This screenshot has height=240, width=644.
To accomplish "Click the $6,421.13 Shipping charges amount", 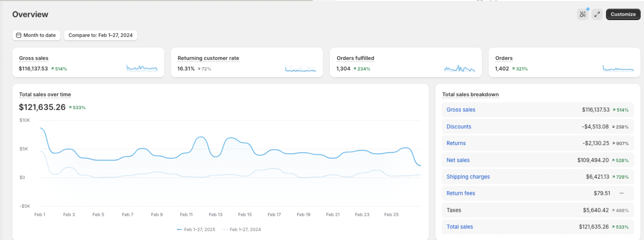I will 597,177.
